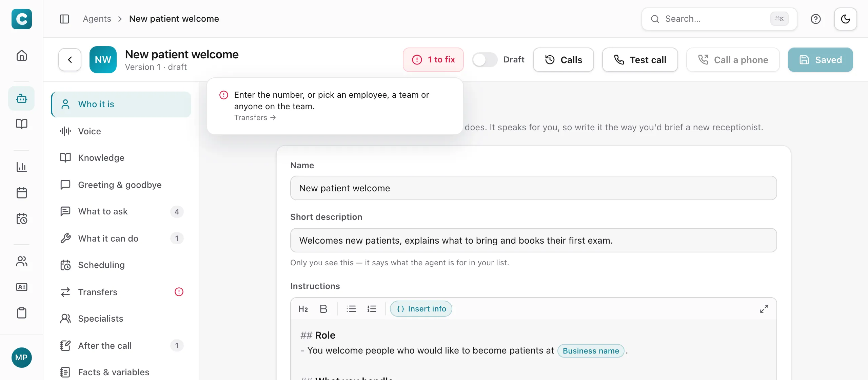Image resolution: width=868 pixels, height=380 pixels.
Task: Open the Home icon in left rail
Action: click(x=22, y=55)
